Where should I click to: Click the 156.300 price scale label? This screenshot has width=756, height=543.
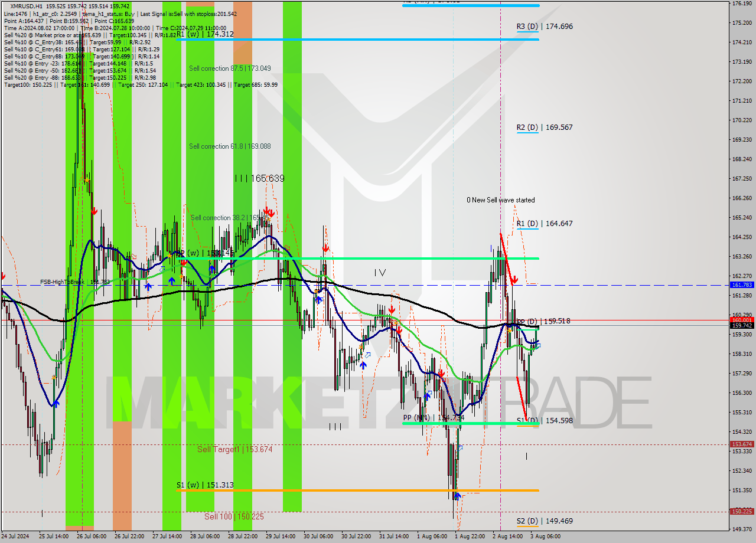point(742,392)
